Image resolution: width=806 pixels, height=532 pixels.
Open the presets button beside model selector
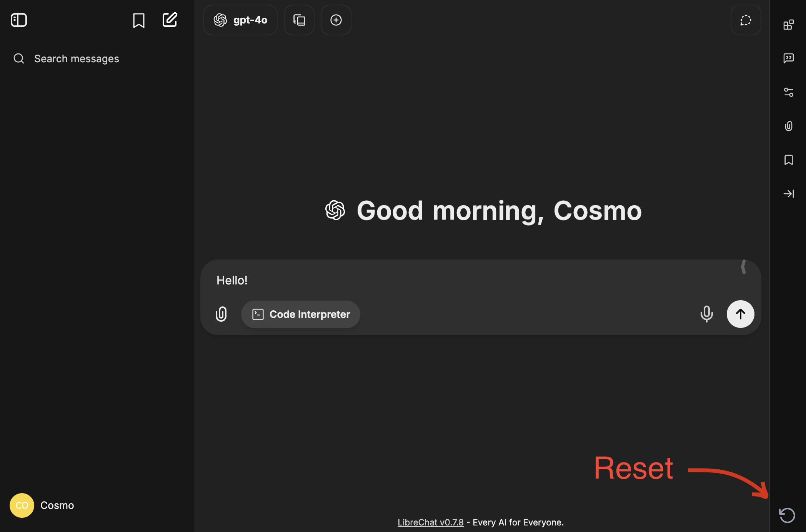(299, 20)
